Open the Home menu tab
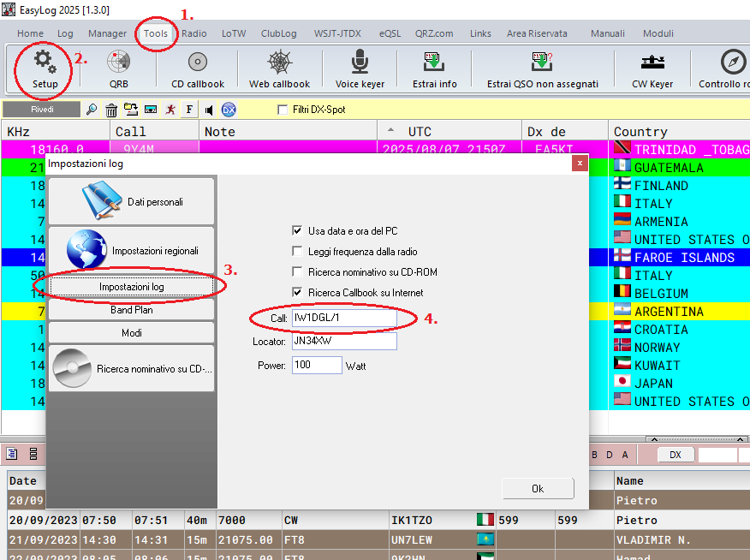750x560 pixels. click(x=30, y=33)
